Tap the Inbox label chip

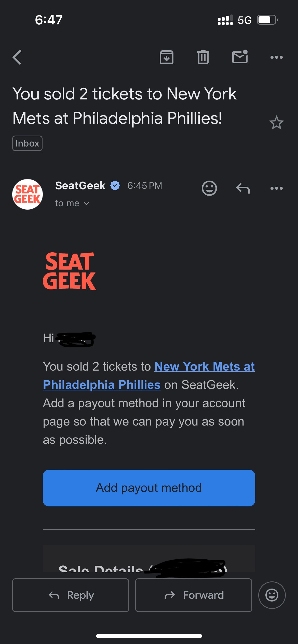tap(27, 143)
